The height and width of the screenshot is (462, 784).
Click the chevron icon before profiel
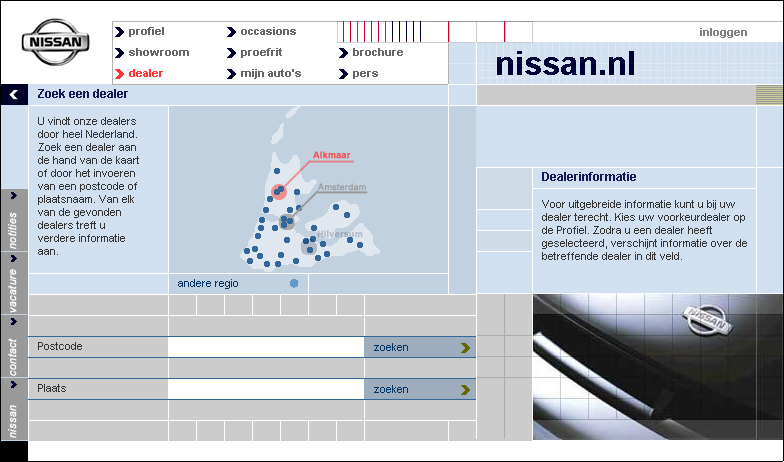(119, 32)
